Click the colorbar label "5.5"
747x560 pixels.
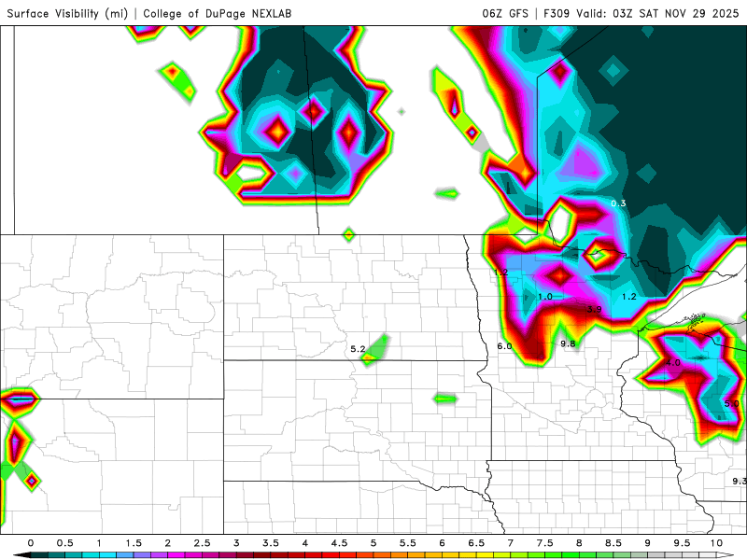408,543
